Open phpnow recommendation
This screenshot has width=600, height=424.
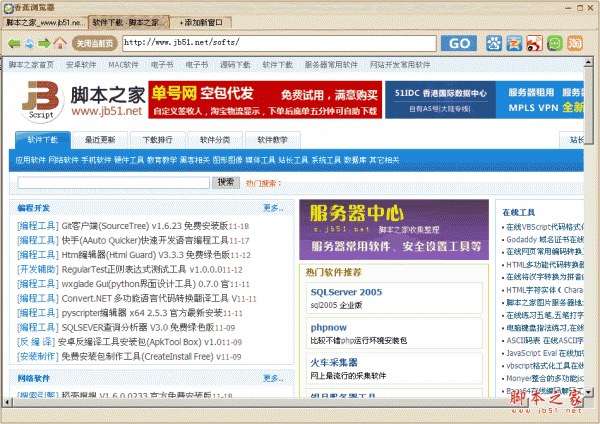coord(328,328)
